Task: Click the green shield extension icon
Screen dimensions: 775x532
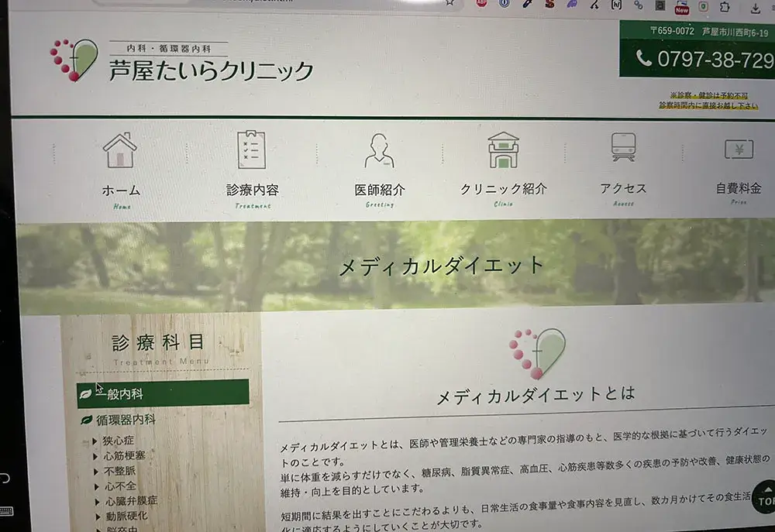Action: pyautogui.click(x=704, y=6)
